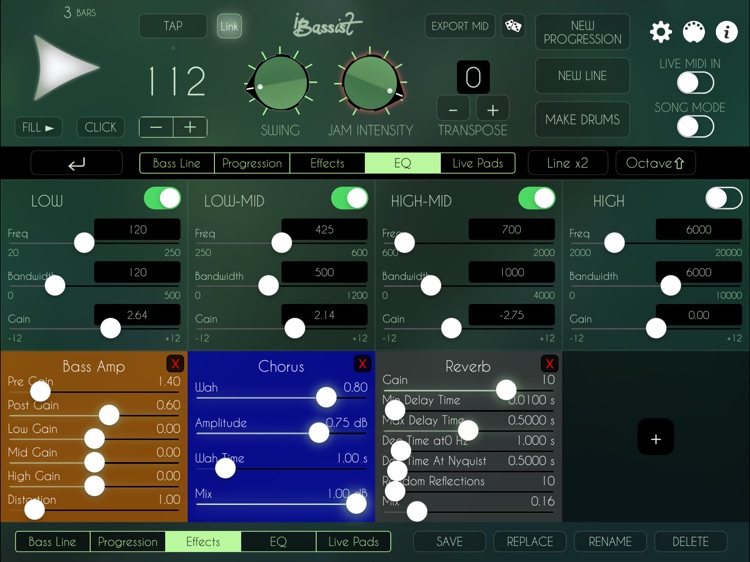This screenshot has width=750, height=562.
Task: Click the Jam Intensity knob
Action: (x=370, y=82)
